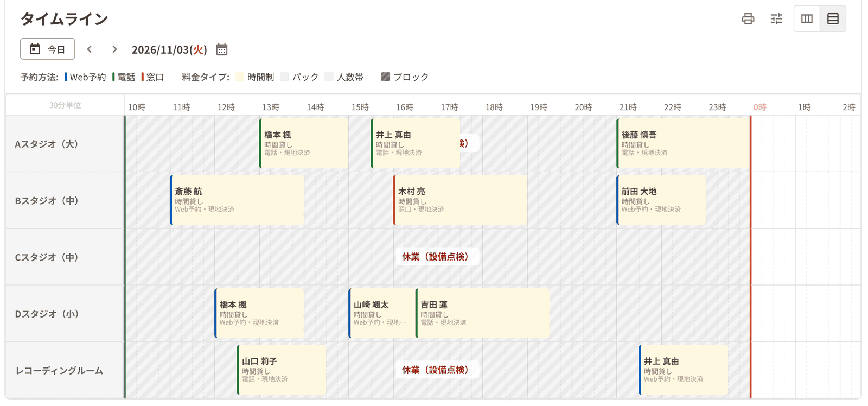The width and height of the screenshot is (868, 406).
Task: Switch to row layout view
Action: coord(833,19)
